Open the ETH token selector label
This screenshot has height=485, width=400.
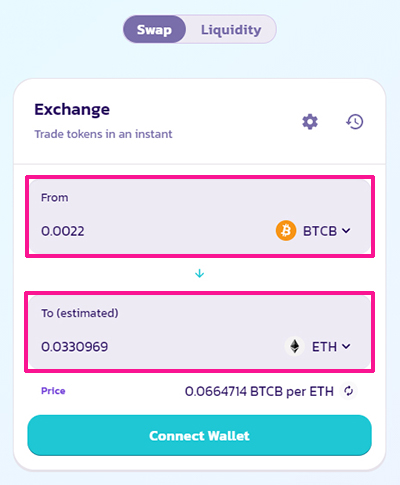tap(324, 347)
